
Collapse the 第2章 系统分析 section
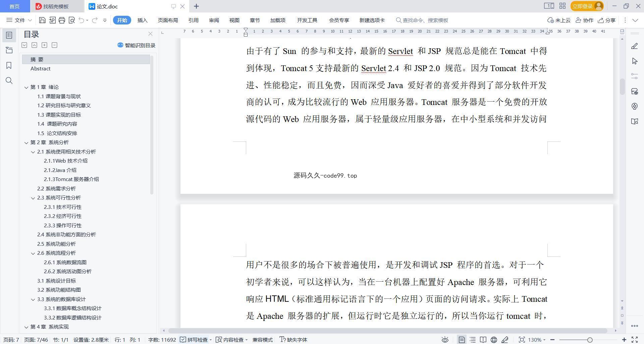(26, 142)
